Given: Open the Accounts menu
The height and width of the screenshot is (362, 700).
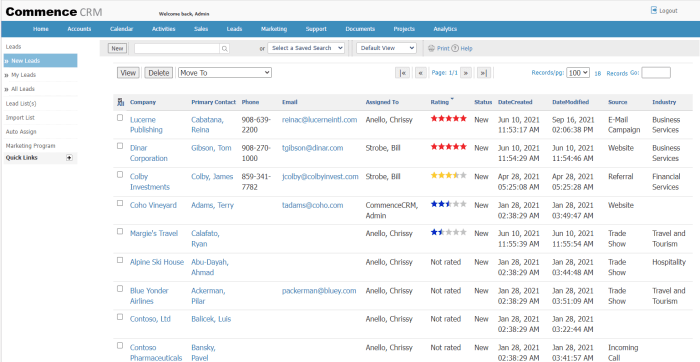Looking at the screenshot, I should [x=79, y=29].
